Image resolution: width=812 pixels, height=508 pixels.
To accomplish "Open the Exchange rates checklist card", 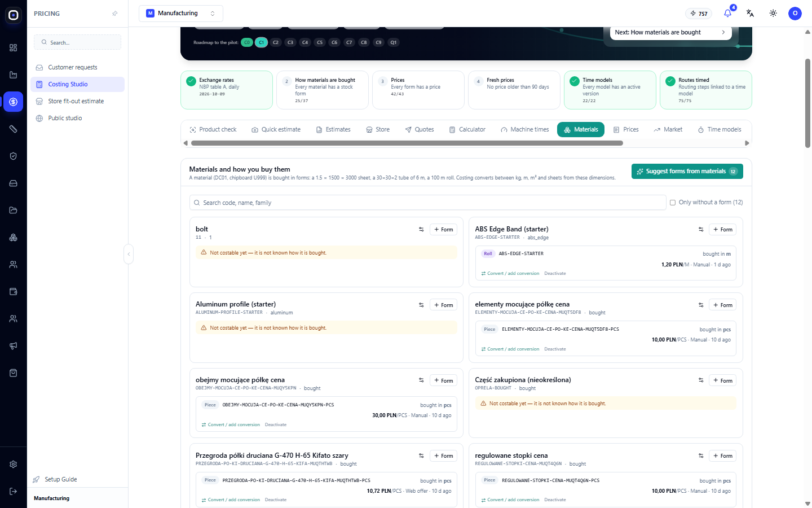I will pyautogui.click(x=227, y=90).
